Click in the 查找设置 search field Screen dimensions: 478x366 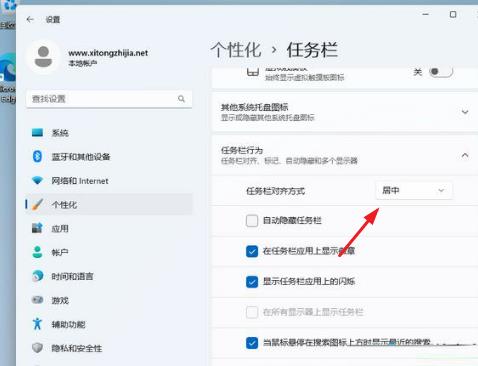tap(109, 99)
